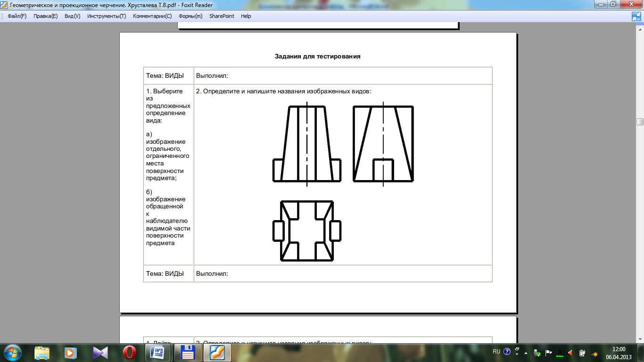
Task: Open the Комментарии(C) menu
Action: [152, 16]
